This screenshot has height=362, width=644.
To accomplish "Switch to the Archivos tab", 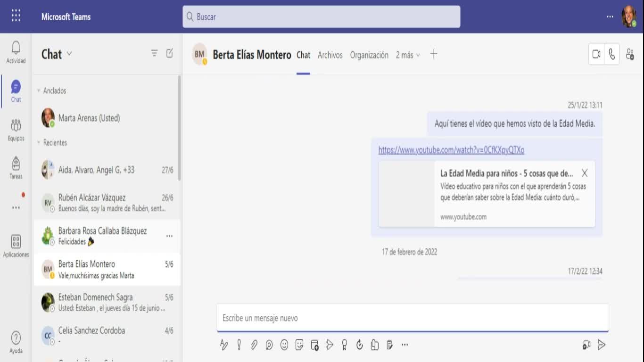I will pyautogui.click(x=330, y=55).
